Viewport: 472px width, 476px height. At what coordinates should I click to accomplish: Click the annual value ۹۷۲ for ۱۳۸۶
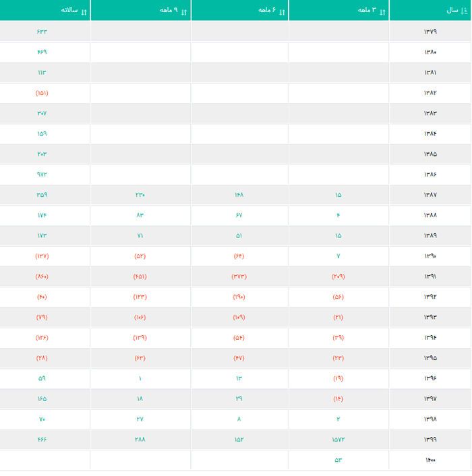pos(42,175)
